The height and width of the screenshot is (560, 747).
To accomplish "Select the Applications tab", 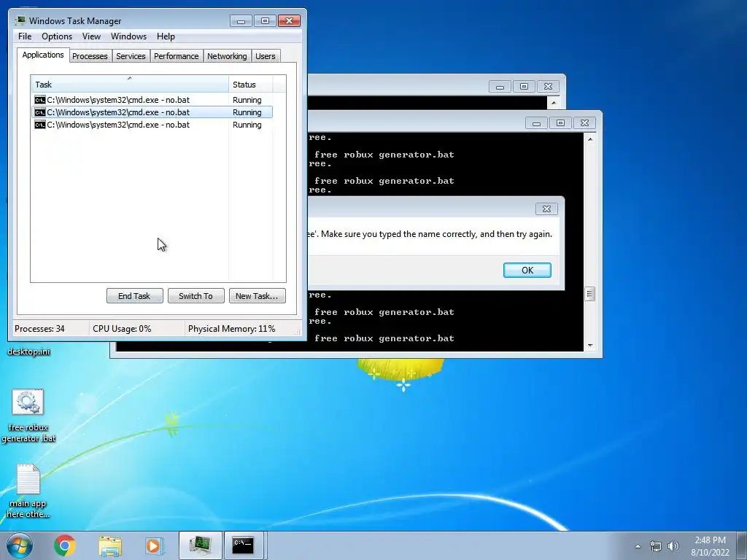I will pos(43,55).
